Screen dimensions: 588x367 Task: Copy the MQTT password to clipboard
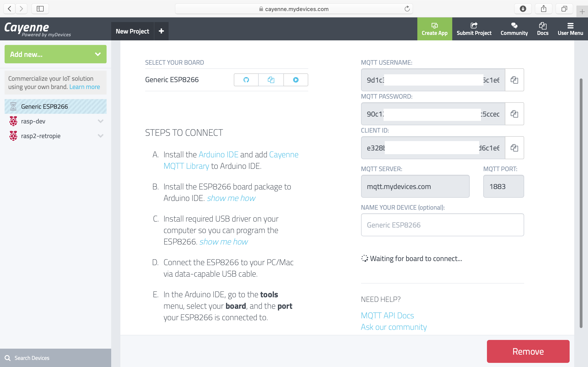point(514,114)
